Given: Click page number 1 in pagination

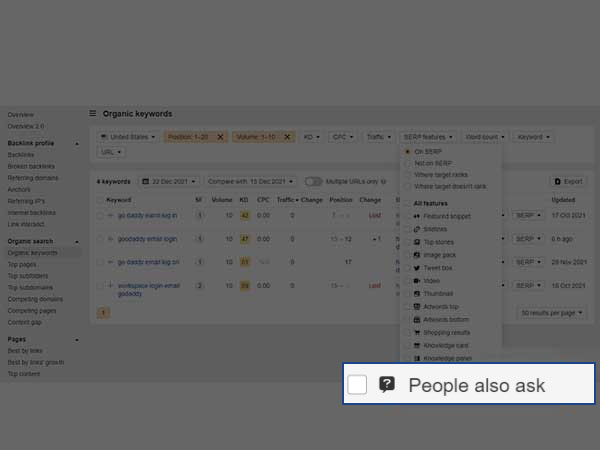Looking at the screenshot, I should [x=103, y=313].
